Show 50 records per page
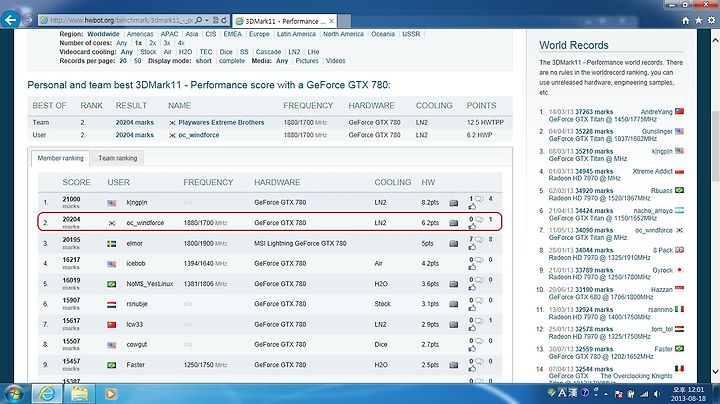The image size is (720, 404). coord(137,61)
